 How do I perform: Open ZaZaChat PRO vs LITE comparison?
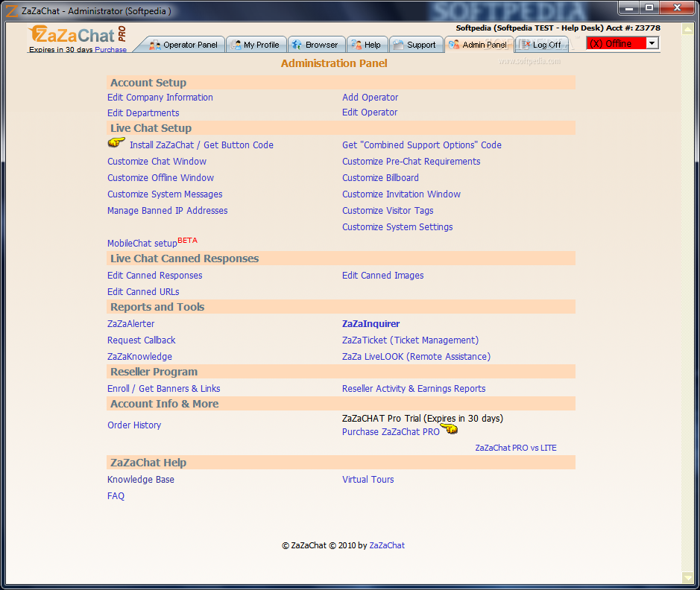point(516,448)
